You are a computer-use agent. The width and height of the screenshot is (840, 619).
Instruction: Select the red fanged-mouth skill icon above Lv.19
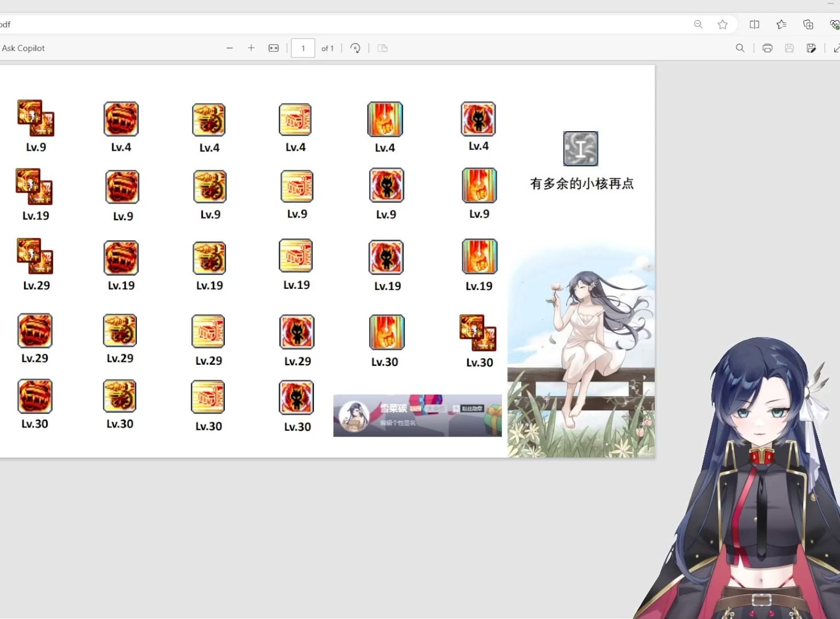tap(121, 258)
